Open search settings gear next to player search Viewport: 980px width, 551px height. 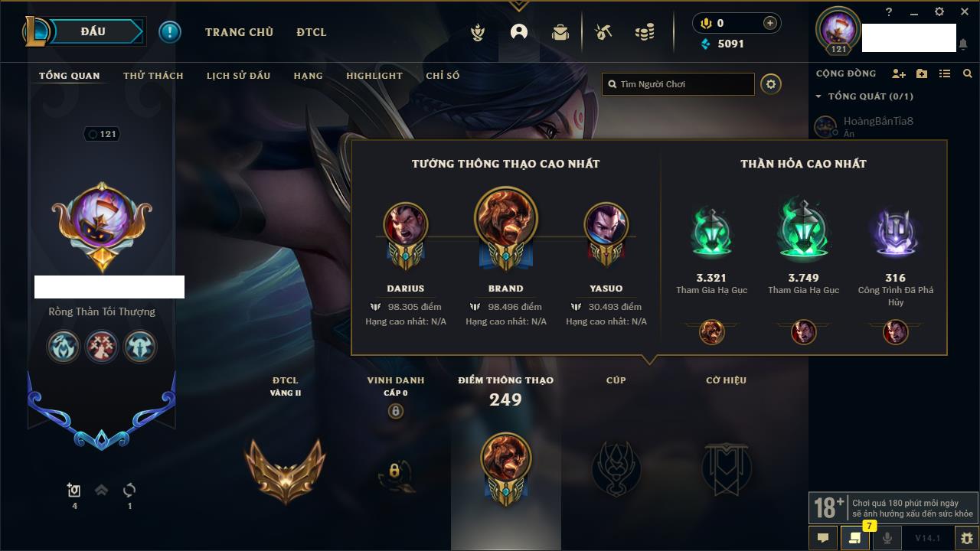[771, 84]
